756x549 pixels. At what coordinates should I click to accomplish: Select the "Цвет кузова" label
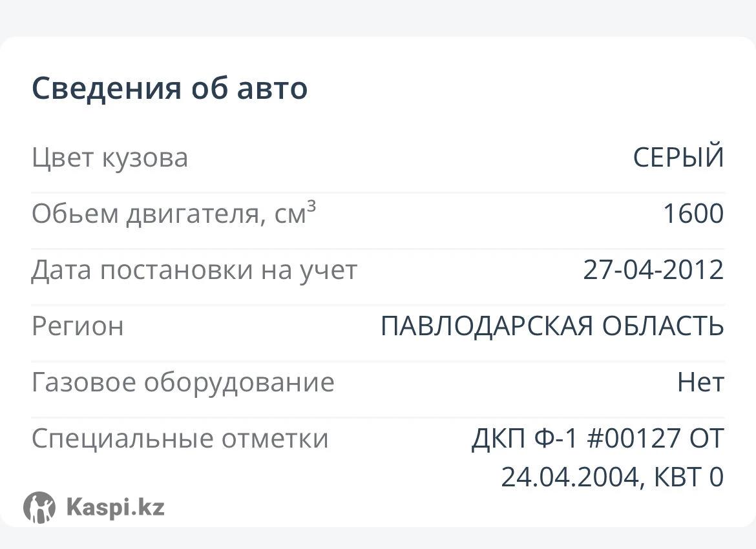click(110, 158)
